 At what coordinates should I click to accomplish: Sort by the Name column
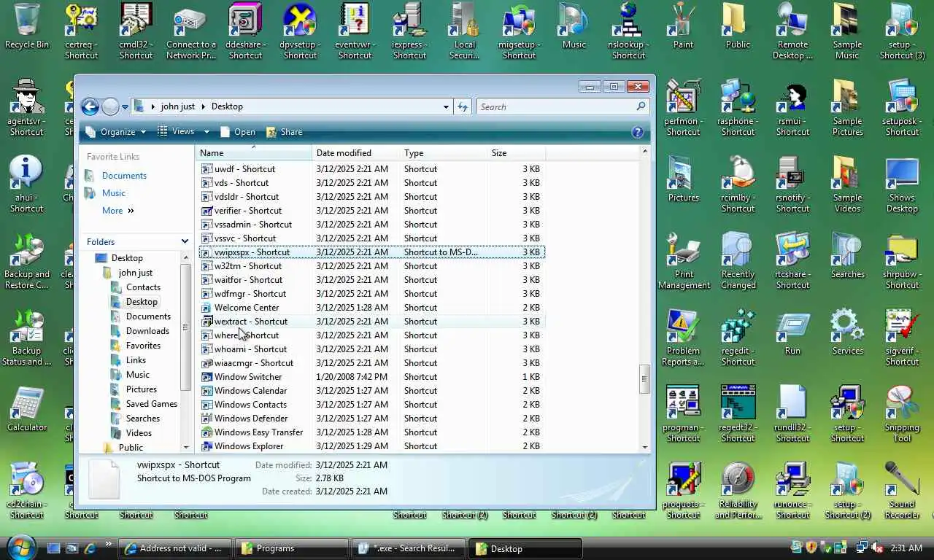pos(254,153)
